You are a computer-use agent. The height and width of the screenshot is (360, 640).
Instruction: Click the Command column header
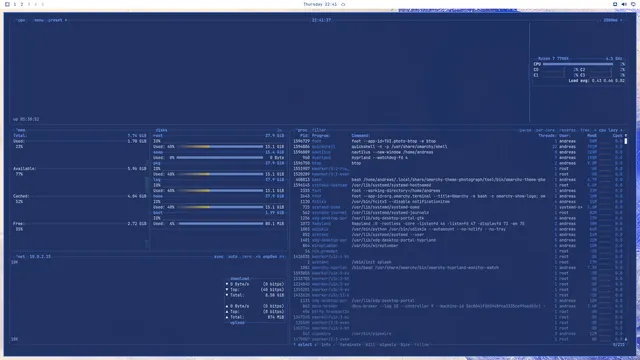(x=361, y=136)
